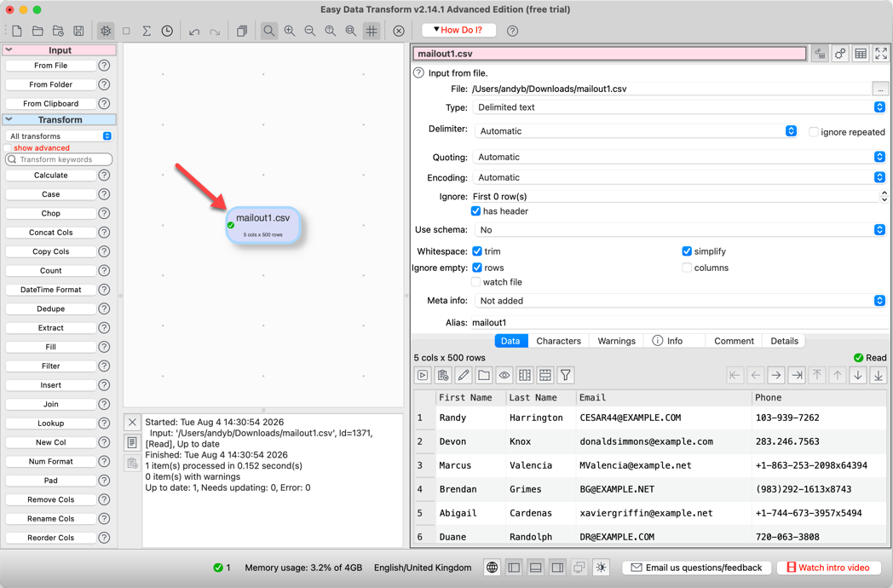Open the Type 'Delimited text' dropdown
This screenshot has width=893, height=588.
tap(679, 107)
